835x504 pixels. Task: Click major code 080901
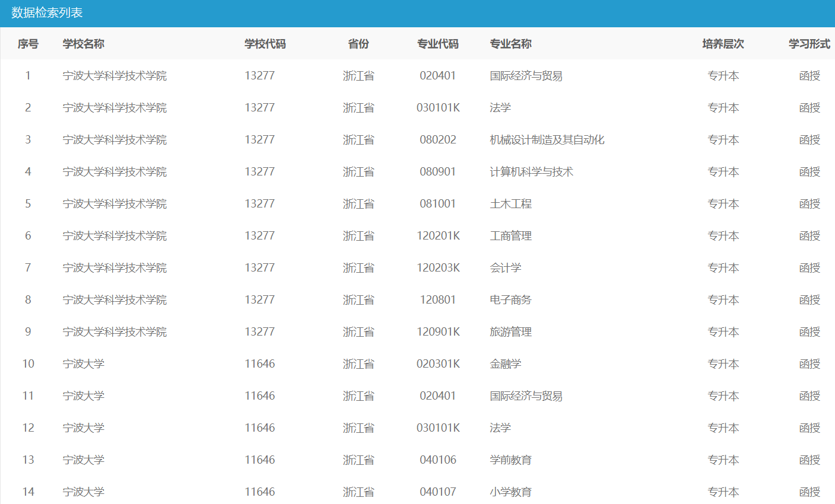pyautogui.click(x=438, y=172)
